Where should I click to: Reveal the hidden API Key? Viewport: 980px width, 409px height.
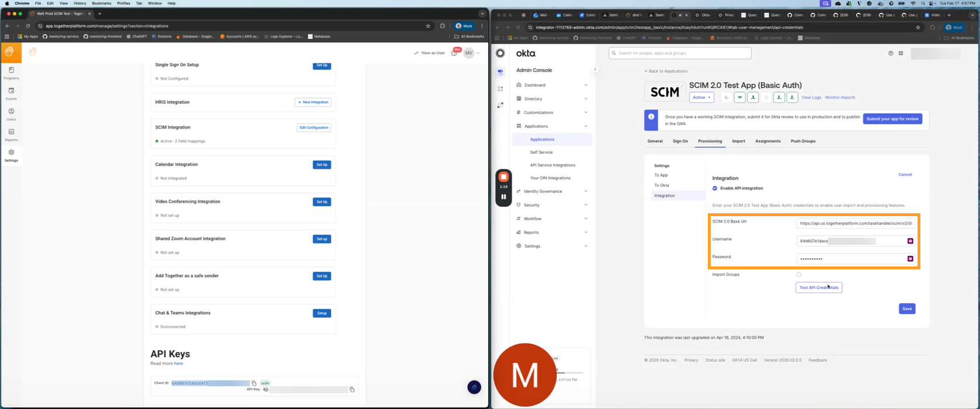pyautogui.click(x=266, y=389)
